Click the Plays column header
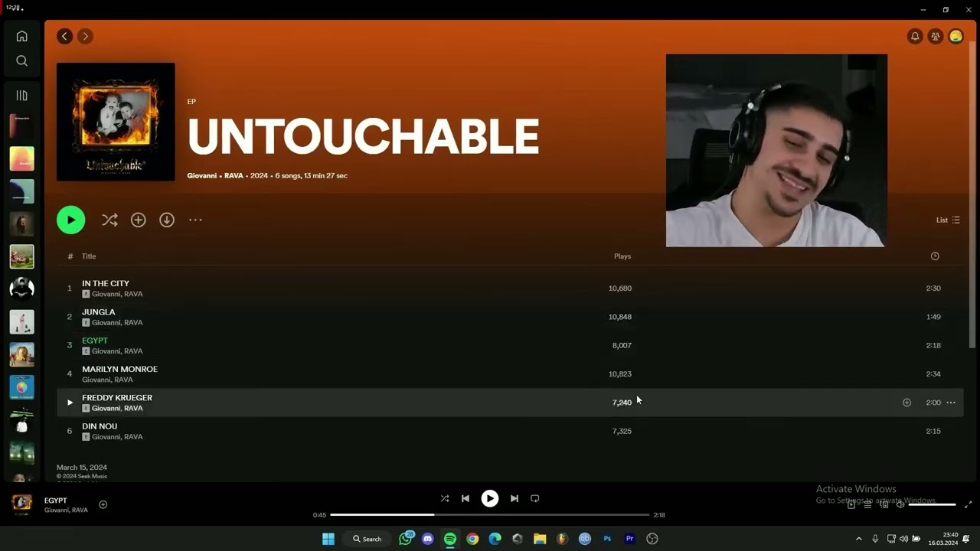Screen dimensions: 980x551 click(622, 256)
